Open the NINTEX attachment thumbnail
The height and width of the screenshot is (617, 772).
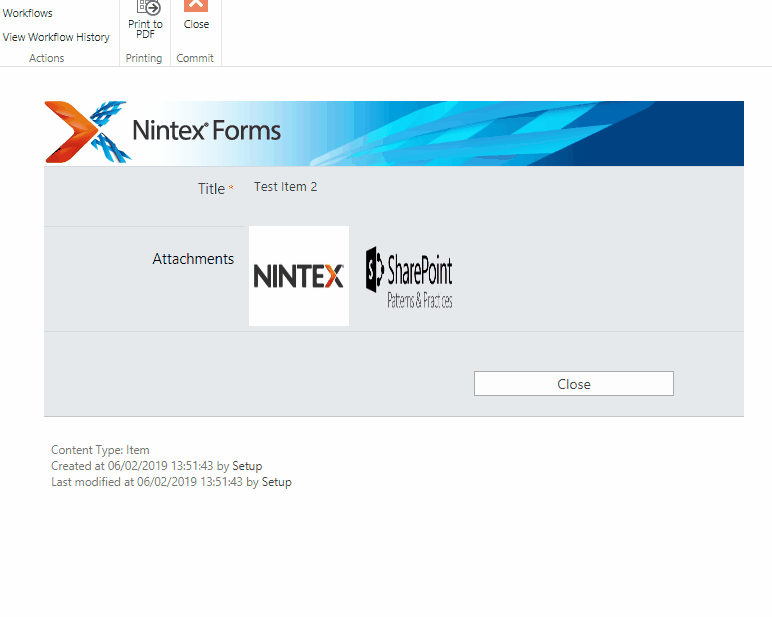pyautogui.click(x=299, y=276)
